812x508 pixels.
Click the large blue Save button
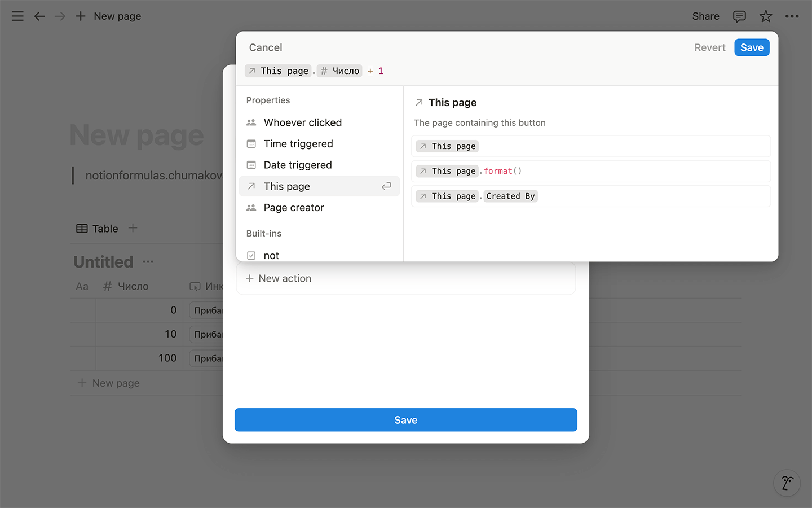coord(406,420)
